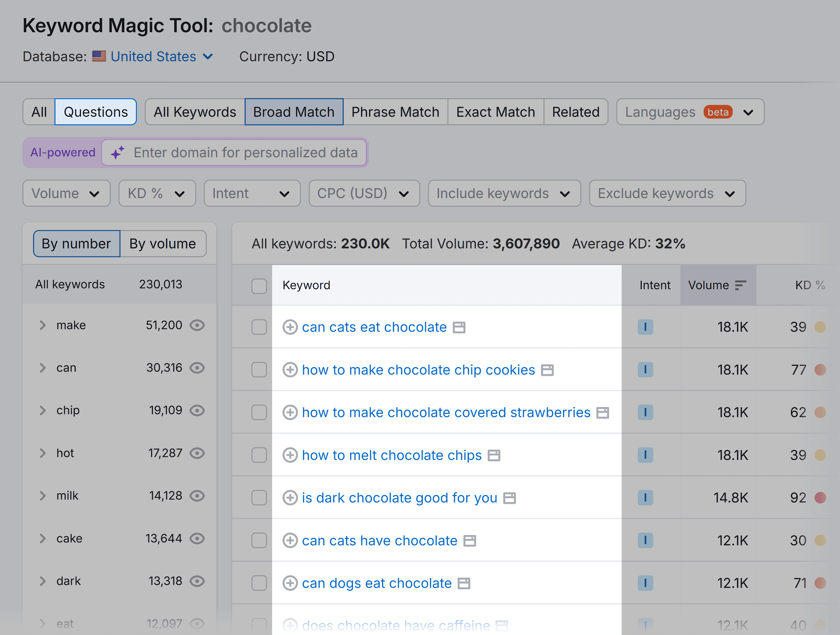The height and width of the screenshot is (635, 840).
Task: Open SERP icon beside 'can cats have chocolate'
Action: click(470, 541)
